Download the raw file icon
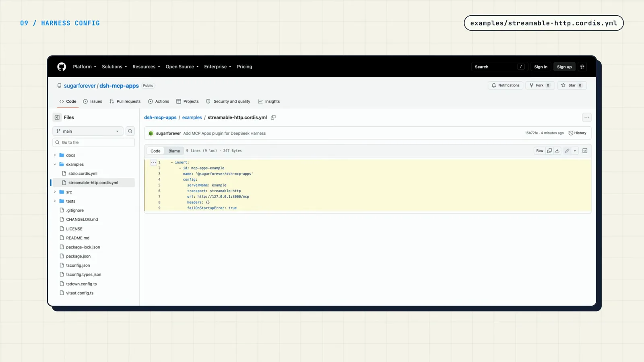Screen dimensions: 644x362 557,151
